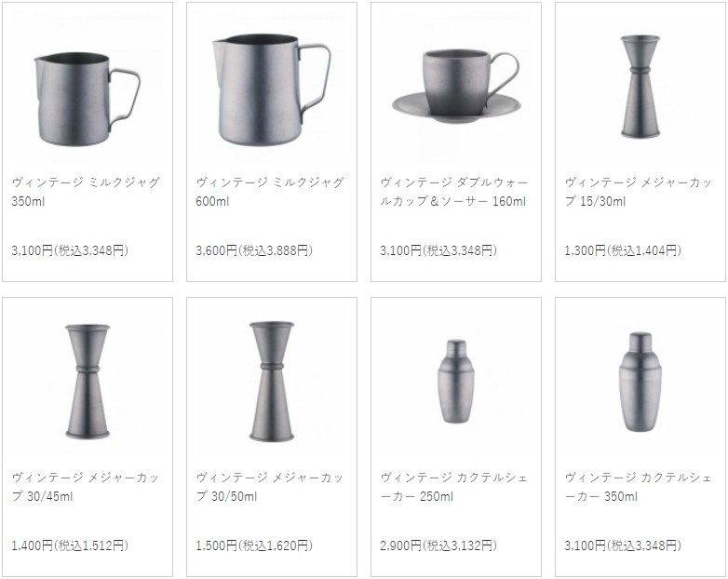Click the 1,500円 (税込1,620円) price

pos(254,545)
